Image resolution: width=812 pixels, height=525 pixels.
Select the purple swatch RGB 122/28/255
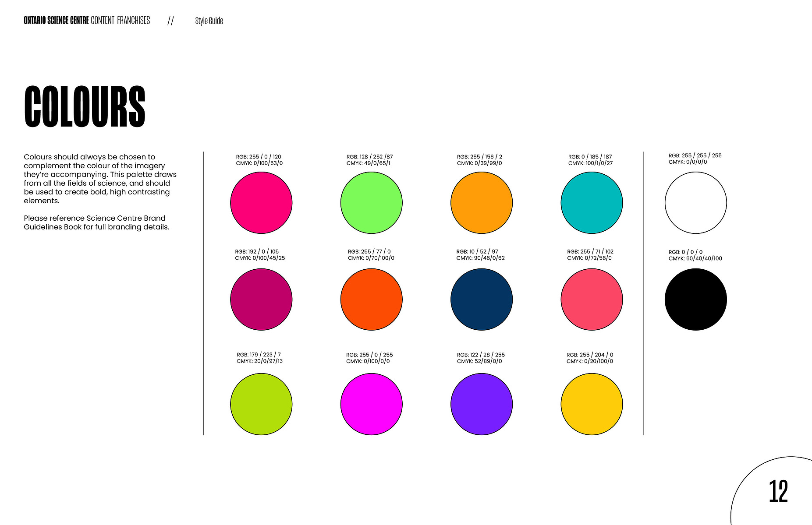pos(482,404)
